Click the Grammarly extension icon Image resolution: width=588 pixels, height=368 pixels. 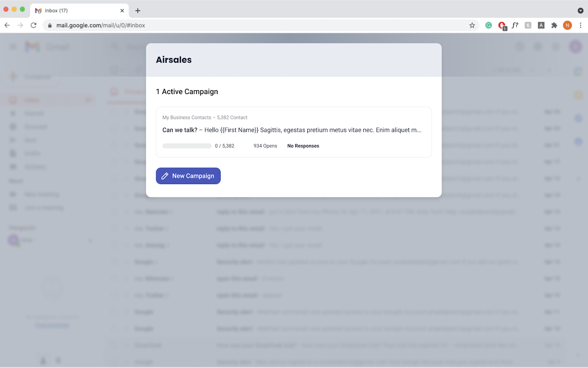[489, 25]
